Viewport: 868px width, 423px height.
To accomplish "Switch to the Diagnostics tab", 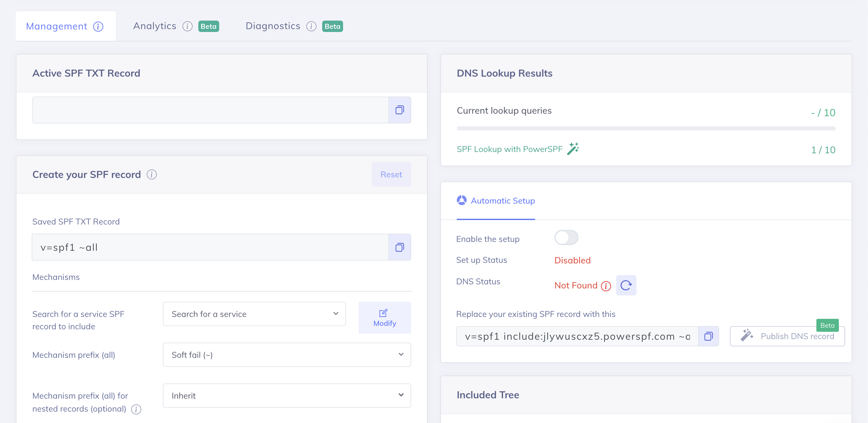I will tap(273, 26).
